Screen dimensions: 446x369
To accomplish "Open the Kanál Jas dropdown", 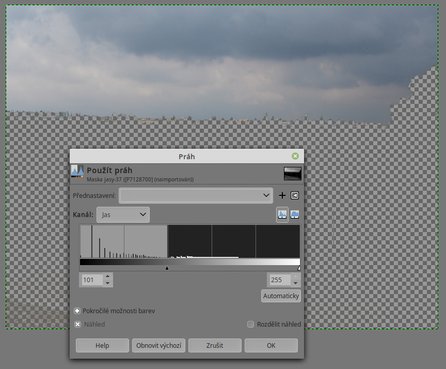I will tap(123, 215).
